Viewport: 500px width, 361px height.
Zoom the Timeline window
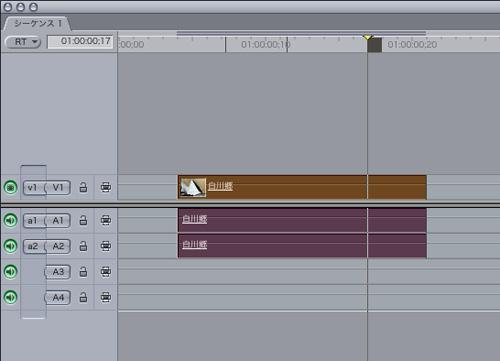pyautogui.click(x=33, y=7)
